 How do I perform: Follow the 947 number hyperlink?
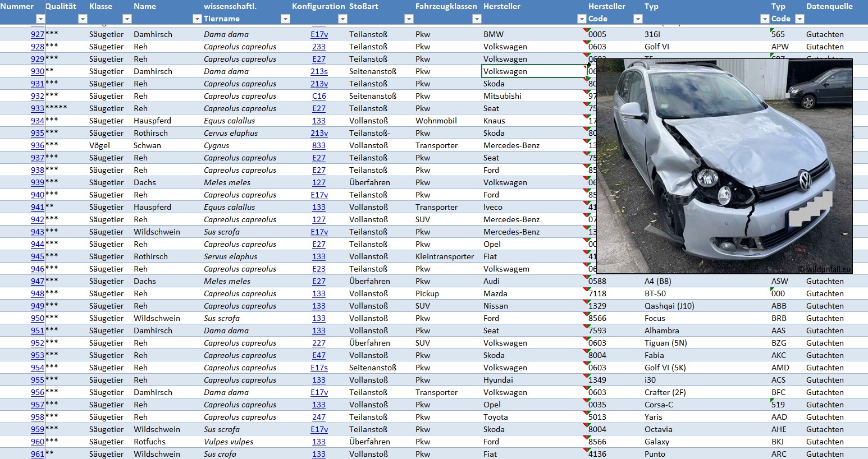click(x=38, y=281)
